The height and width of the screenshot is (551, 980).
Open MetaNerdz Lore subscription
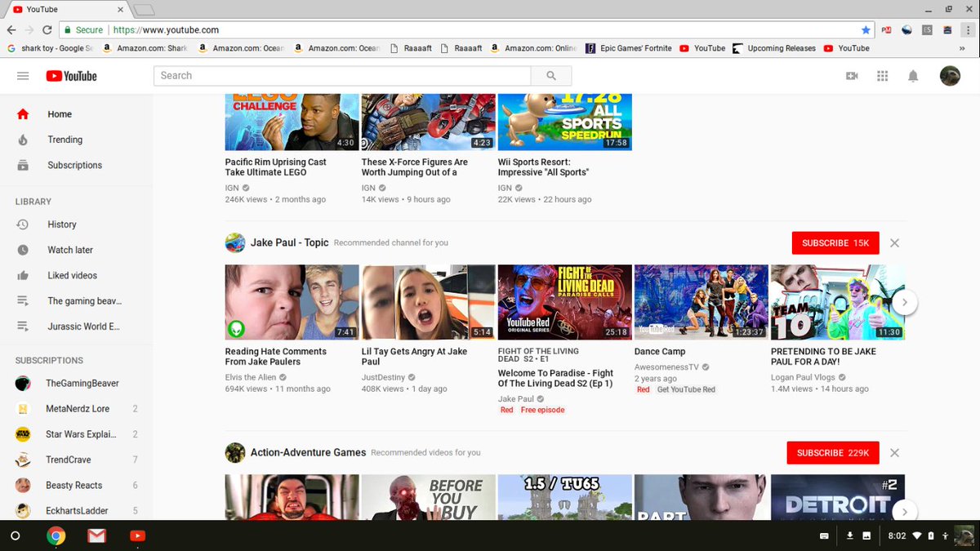click(x=76, y=409)
